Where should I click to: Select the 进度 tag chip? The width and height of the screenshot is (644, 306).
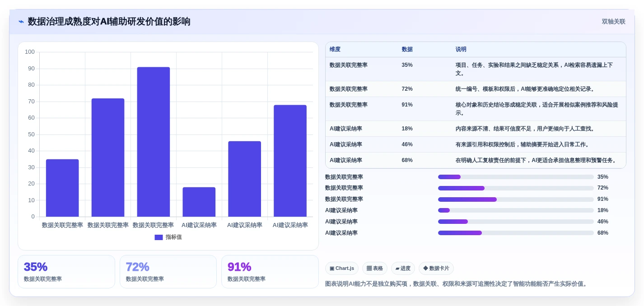pyautogui.click(x=403, y=269)
